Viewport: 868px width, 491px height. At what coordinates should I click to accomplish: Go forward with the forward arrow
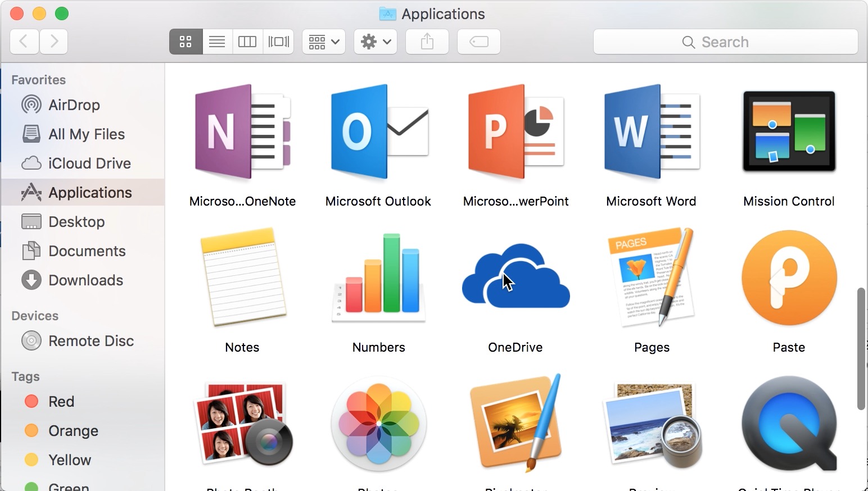[x=54, y=42]
